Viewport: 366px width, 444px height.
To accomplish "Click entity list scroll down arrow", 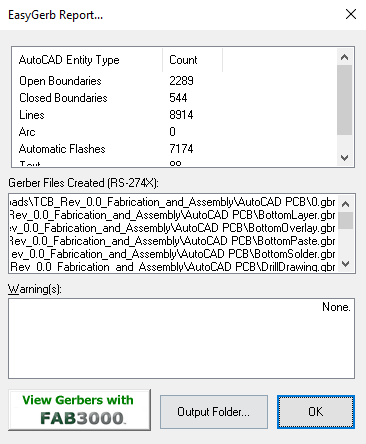I will pyautogui.click(x=345, y=157).
